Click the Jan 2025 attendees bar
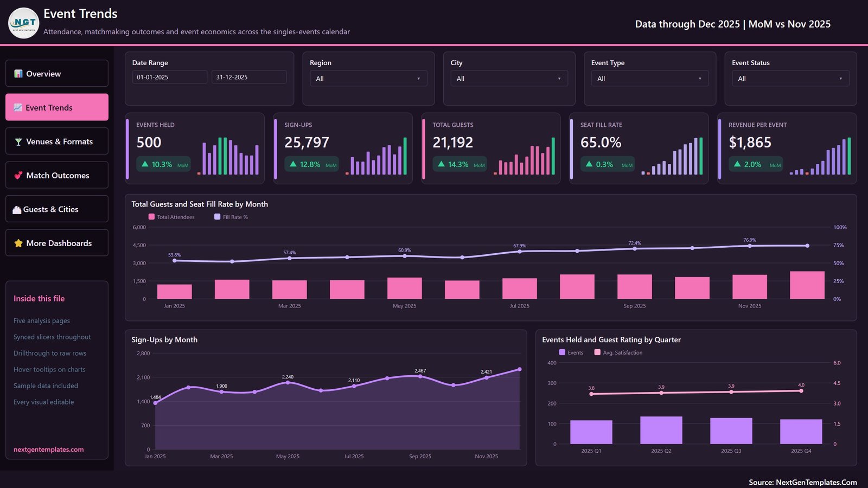 [x=175, y=292]
